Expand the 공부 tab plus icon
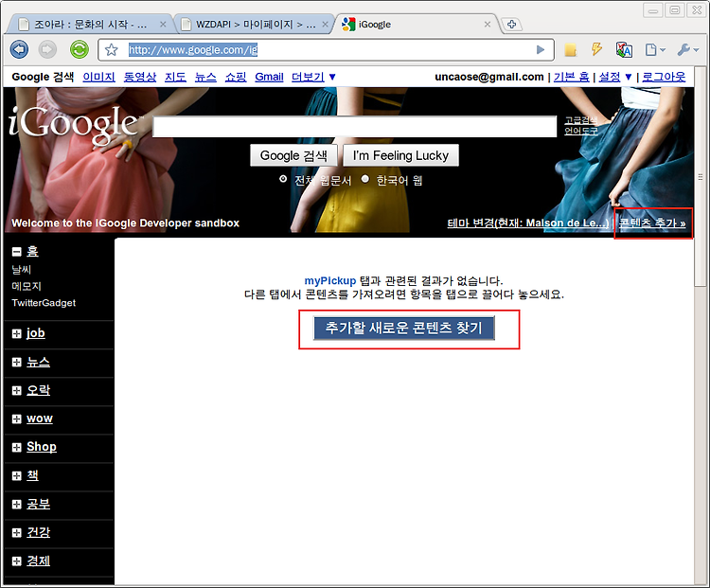 (x=17, y=504)
